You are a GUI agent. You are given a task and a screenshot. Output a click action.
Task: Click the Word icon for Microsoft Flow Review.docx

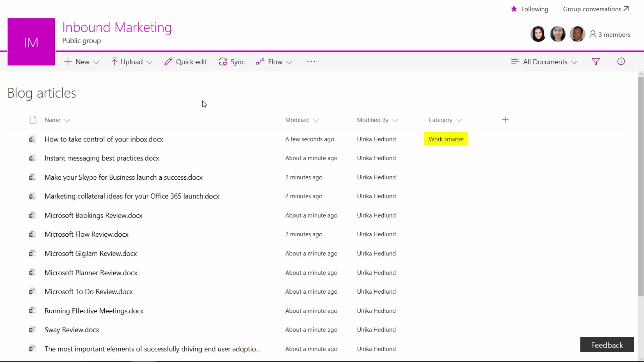32,234
